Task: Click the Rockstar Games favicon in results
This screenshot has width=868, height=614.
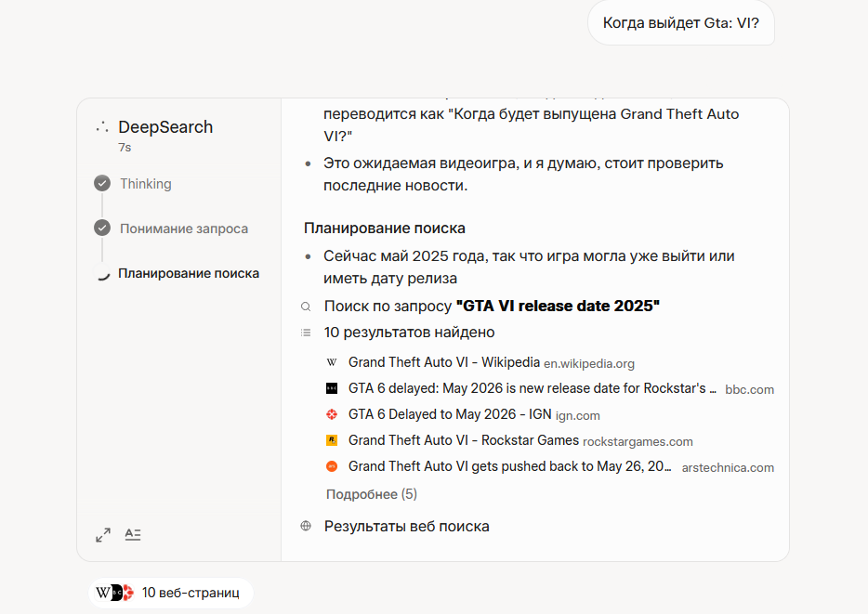Action: point(332,440)
